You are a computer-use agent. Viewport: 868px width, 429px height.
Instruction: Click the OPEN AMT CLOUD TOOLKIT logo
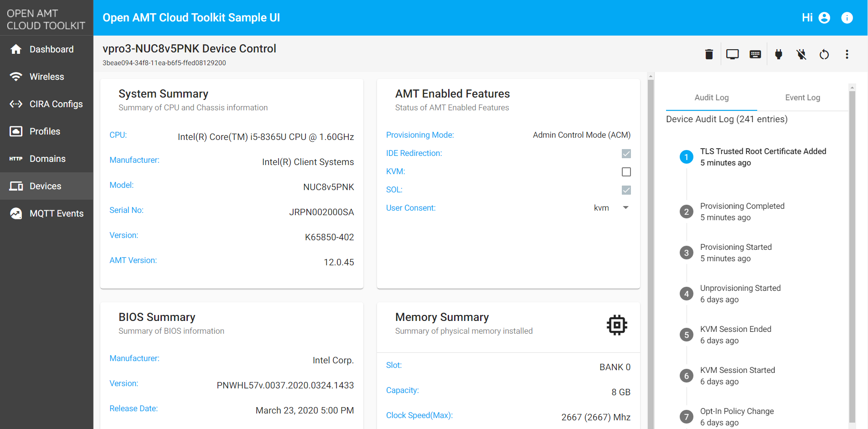tap(46, 20)
